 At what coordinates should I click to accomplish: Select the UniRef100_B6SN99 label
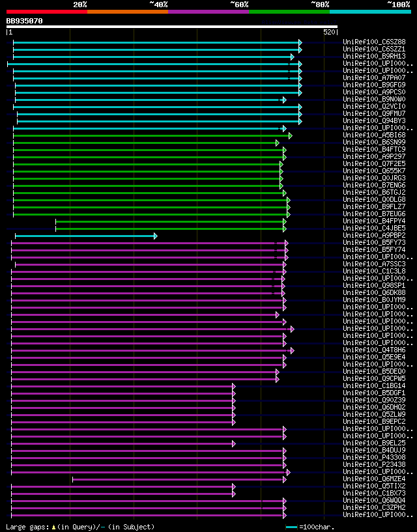point(374,142)
